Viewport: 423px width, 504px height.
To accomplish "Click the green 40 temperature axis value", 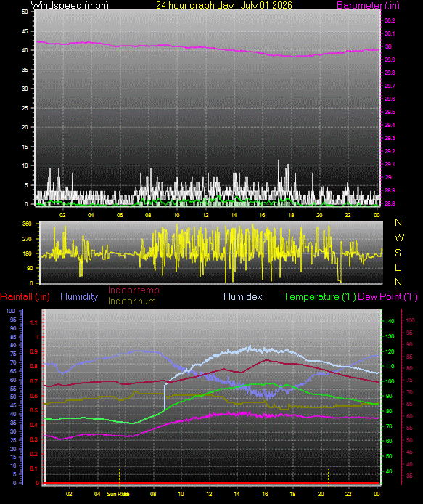I will pyautogui.click(x=389, y=471).
